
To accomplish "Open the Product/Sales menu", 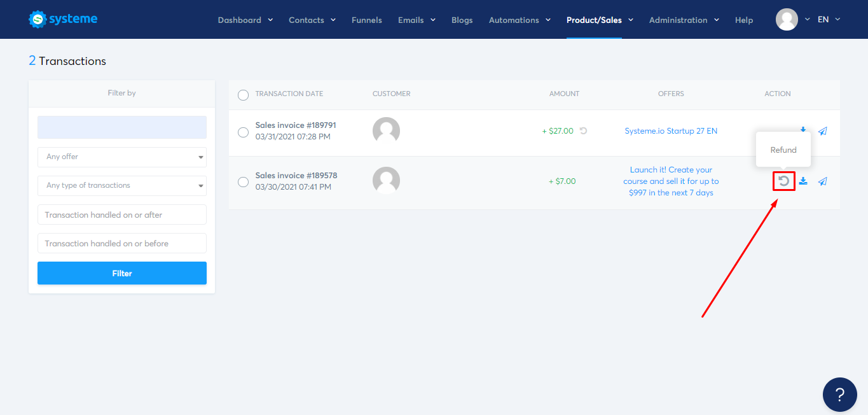I will 595,20.
